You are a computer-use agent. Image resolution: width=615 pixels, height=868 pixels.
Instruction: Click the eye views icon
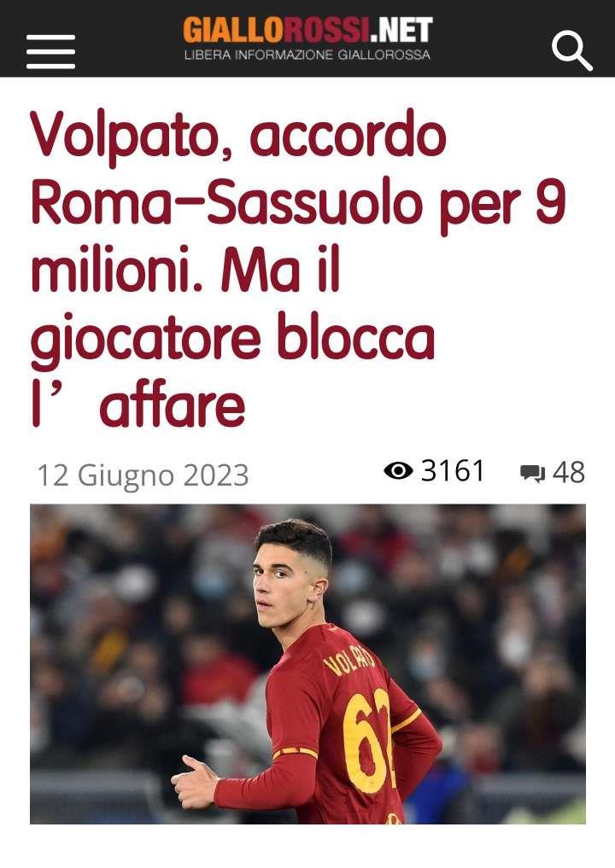[x=398, y=471]
